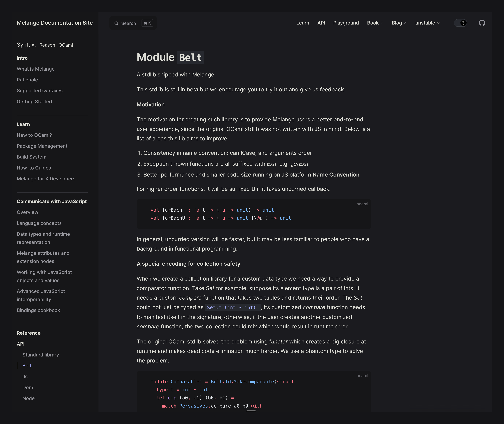Click the Communicate with JavaScript heading

pyautogui.click(x=52, y=201)
